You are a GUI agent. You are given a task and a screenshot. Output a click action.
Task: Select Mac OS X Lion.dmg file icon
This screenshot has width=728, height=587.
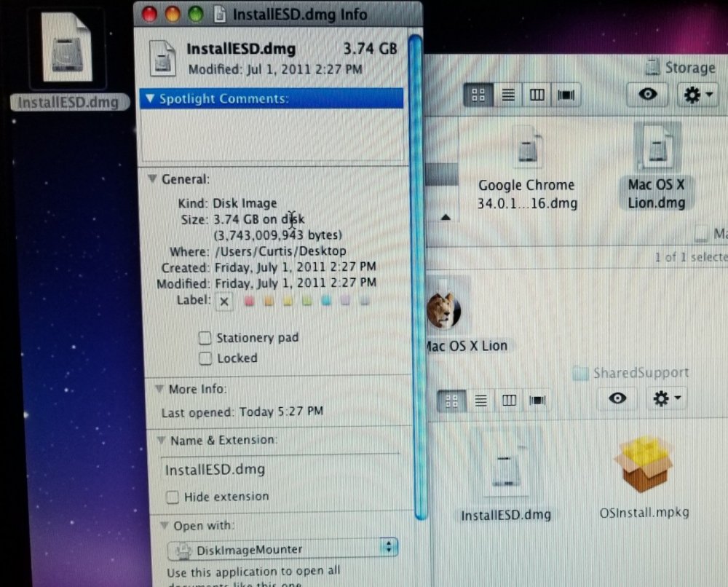657,148
